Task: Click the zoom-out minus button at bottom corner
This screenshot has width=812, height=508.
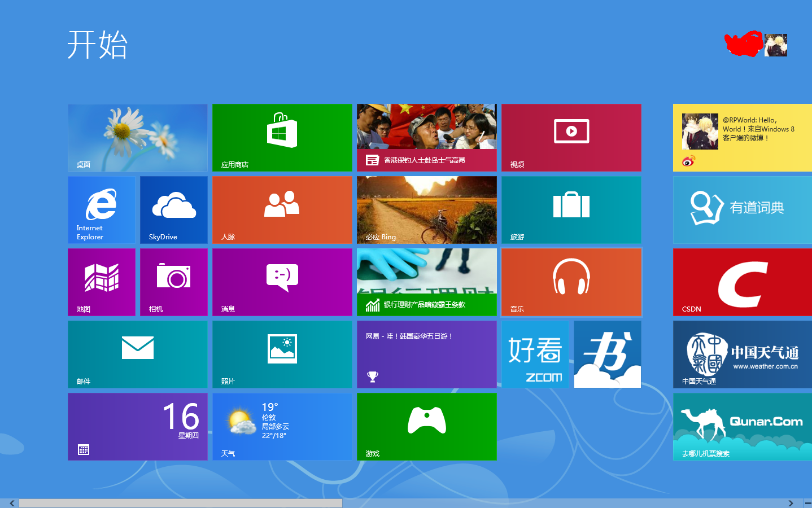Action: tap(806, 503)
